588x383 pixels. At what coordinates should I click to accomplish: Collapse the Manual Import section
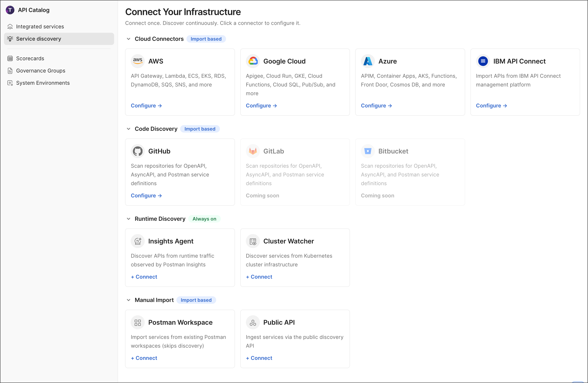pyautogui.click(x=129, y=300)
